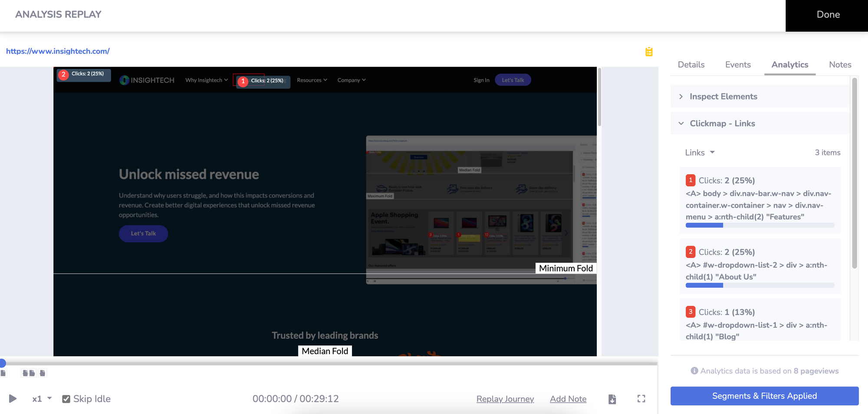The width and height of the screenshot is (868, 414).
Task: Expand the Inspect Elements section
Action: pyautogui.click(x=723, y=97)
